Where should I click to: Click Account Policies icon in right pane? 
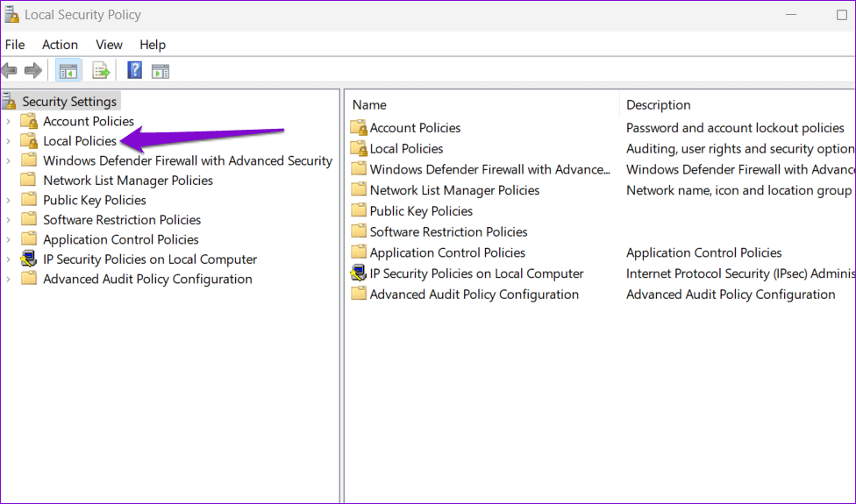pos(359,128)
